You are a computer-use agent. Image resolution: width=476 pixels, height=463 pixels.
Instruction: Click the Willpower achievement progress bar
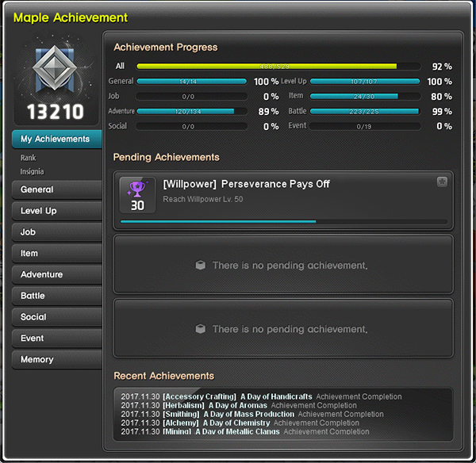coord(284,222)
